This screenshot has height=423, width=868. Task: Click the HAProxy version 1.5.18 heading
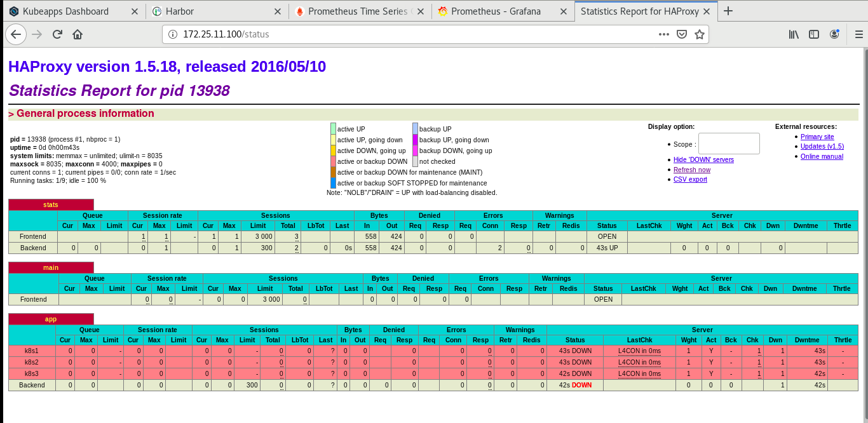coord(168,67)
